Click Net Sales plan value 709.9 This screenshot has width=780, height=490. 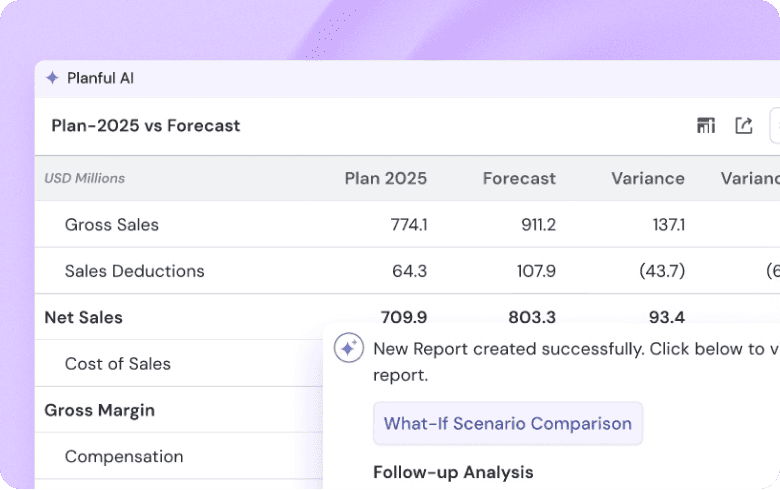404,317
